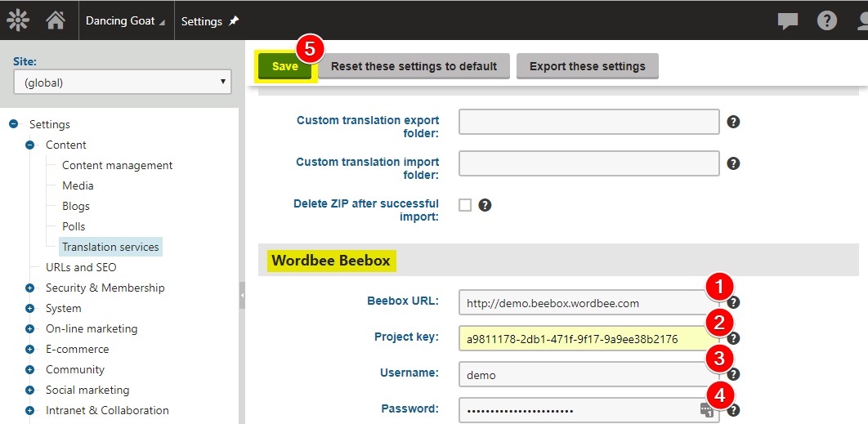
Task: Open the Site selector dropdown
Action: 123,82
